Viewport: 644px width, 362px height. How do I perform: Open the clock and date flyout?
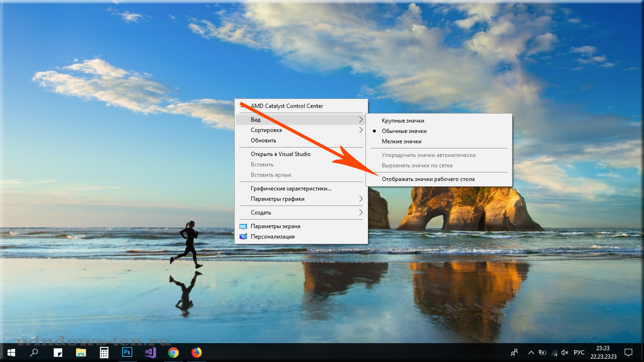(603, 352)
